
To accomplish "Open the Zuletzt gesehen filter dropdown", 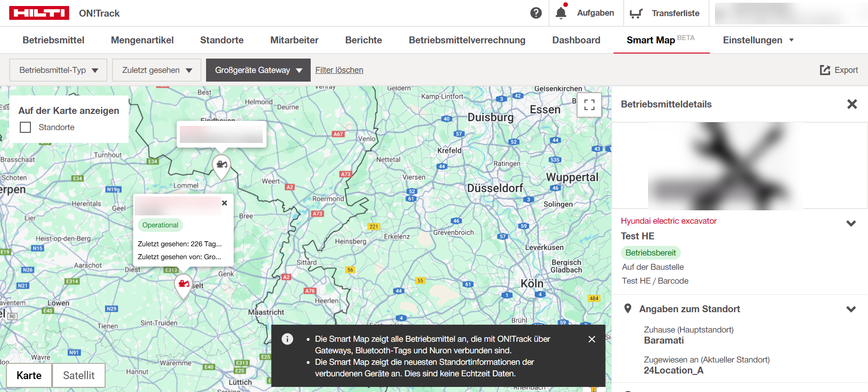I will [x=157, y=70].
